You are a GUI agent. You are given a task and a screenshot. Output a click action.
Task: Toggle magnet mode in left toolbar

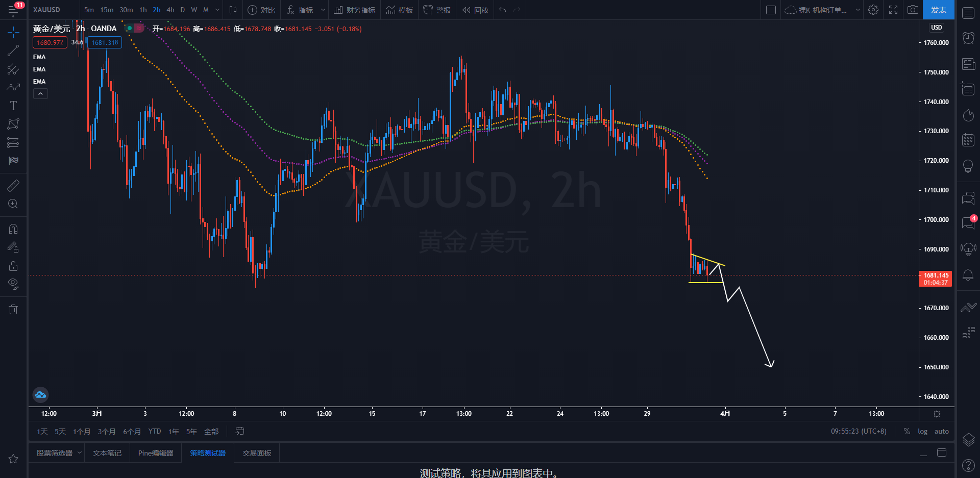[x=13, y=229]
